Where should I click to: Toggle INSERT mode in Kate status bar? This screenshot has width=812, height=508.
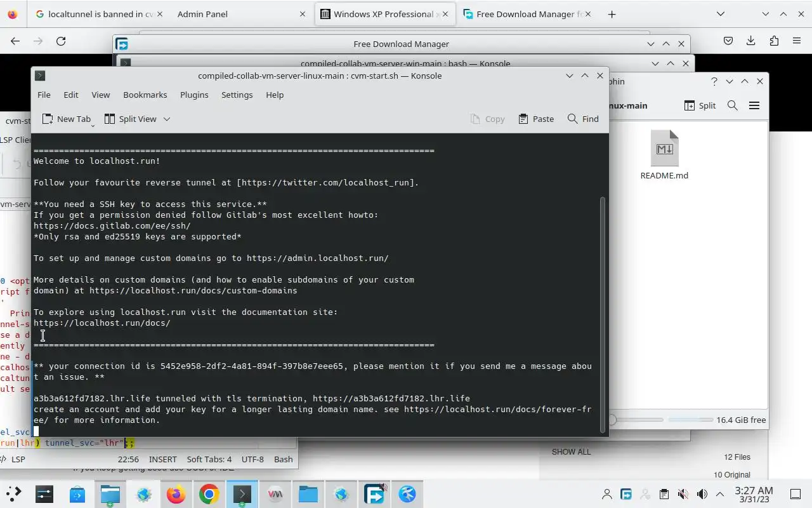[163, 459]
